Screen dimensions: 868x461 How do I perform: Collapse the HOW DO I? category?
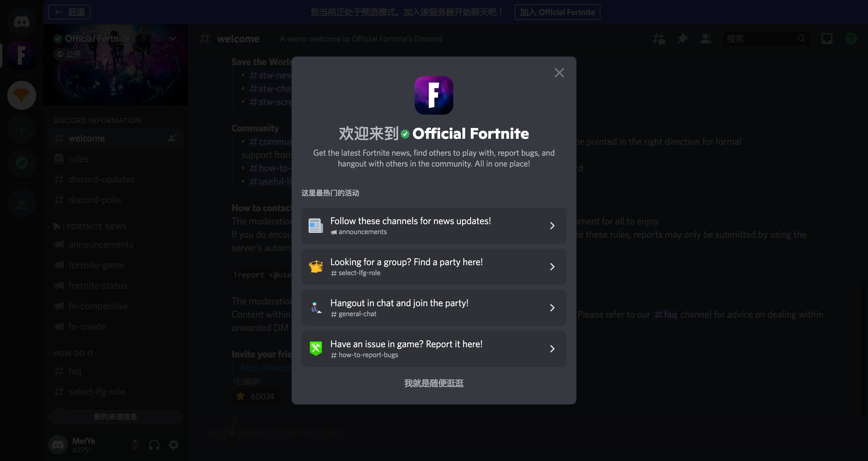coord(70,353)
